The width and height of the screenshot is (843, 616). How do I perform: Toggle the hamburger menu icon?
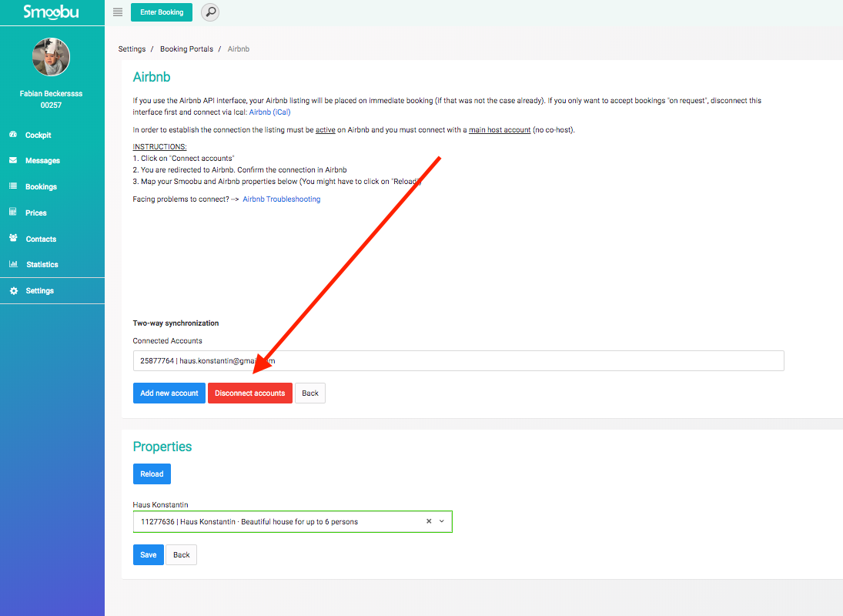click(x=118, y=12)
